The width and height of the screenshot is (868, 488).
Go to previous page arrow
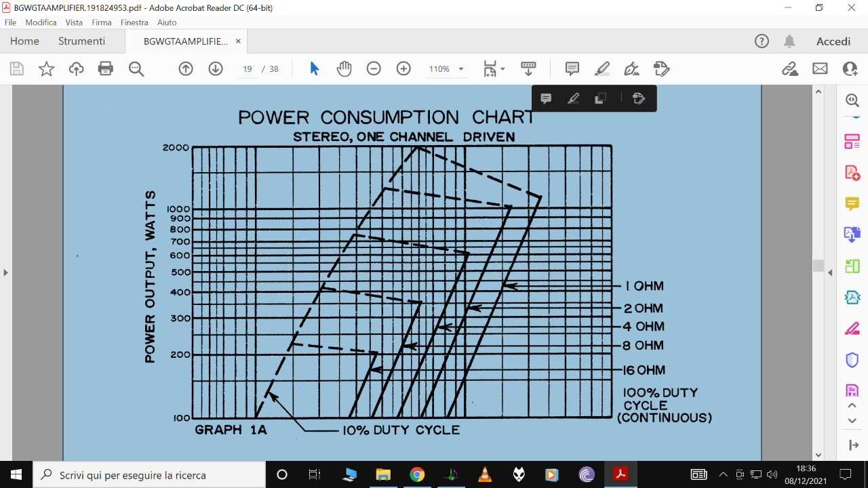click(x=186, y=68)
